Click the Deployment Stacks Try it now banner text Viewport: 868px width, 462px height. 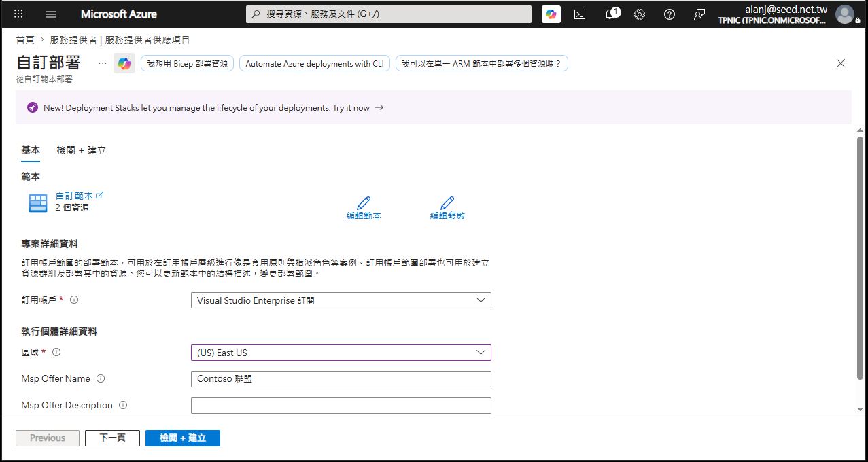207,107
